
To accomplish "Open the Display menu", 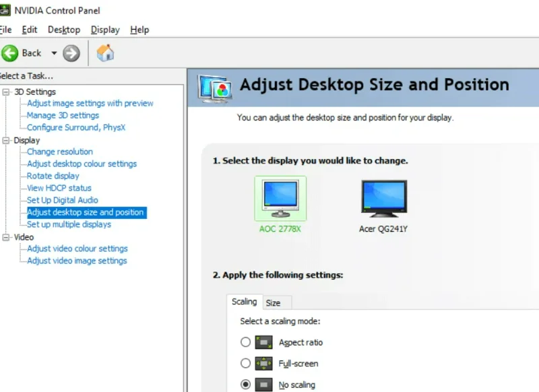I will pos(105,30).
